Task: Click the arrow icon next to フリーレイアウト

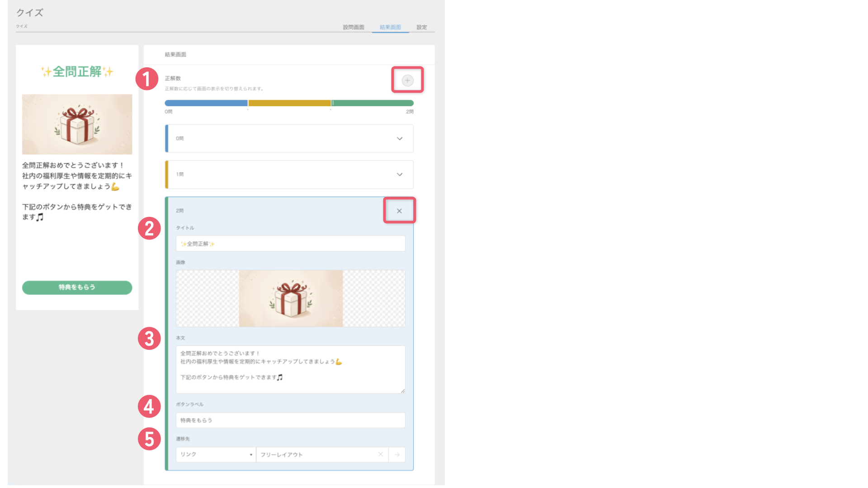Action: coord(397,455)
